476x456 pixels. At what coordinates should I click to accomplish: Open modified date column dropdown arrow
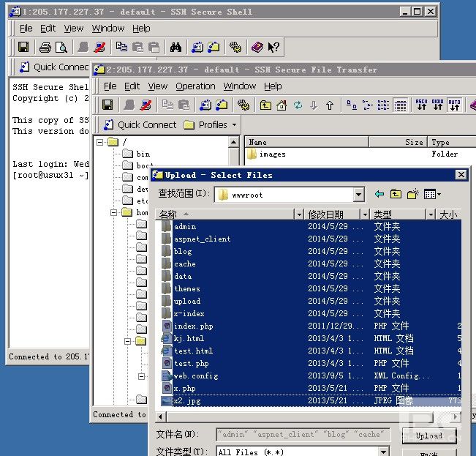pyautogui.click(x=365, y=214)
